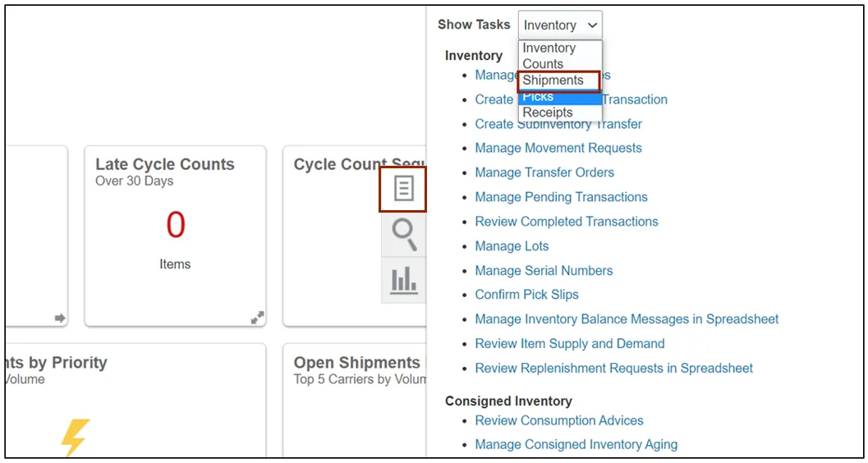This screenshot has width=868, height=463.
Task: Click the Search magnifier panel icon
Action: tap(403, 235)
